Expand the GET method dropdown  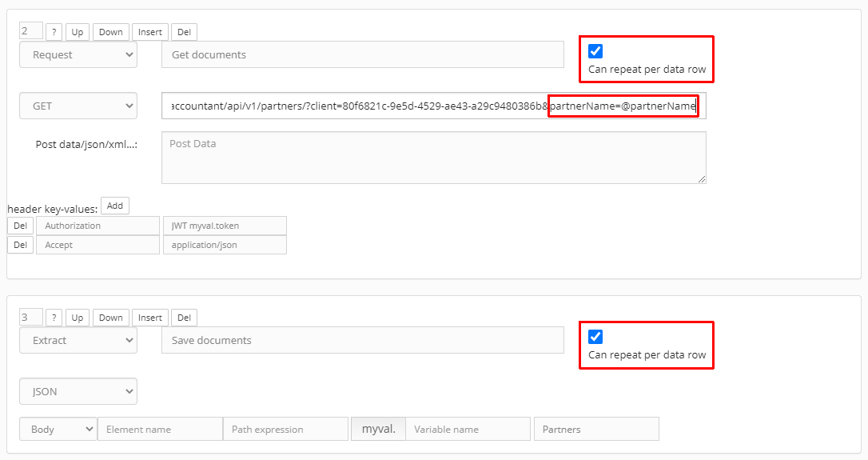pos(78,106)
